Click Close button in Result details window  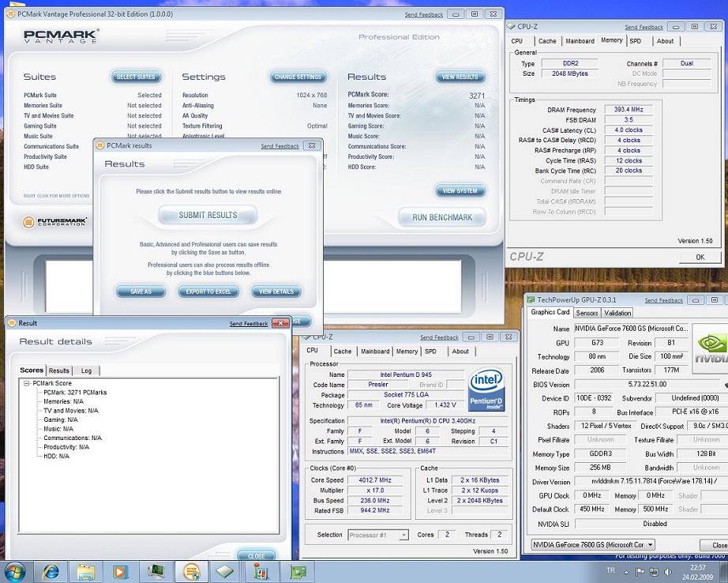pos(256,555)
